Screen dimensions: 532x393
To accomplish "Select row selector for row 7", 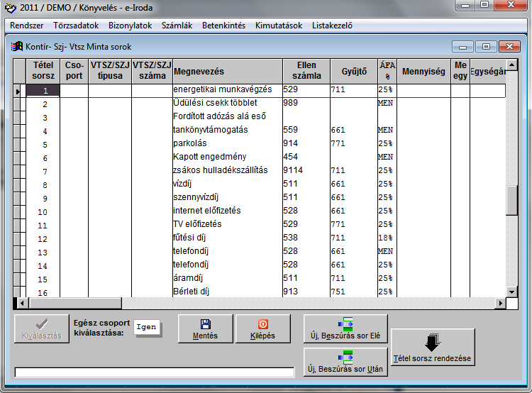I will 19,171.
